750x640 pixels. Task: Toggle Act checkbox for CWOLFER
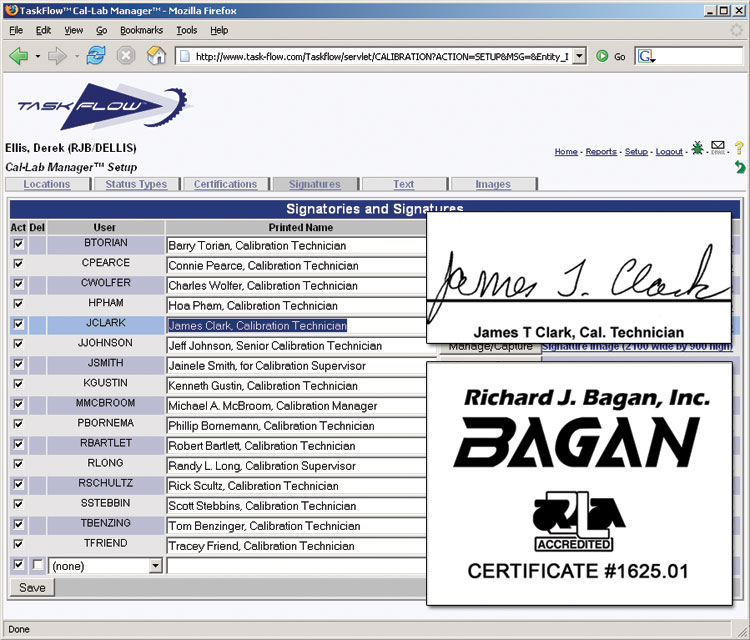click(x=18, y=284)
